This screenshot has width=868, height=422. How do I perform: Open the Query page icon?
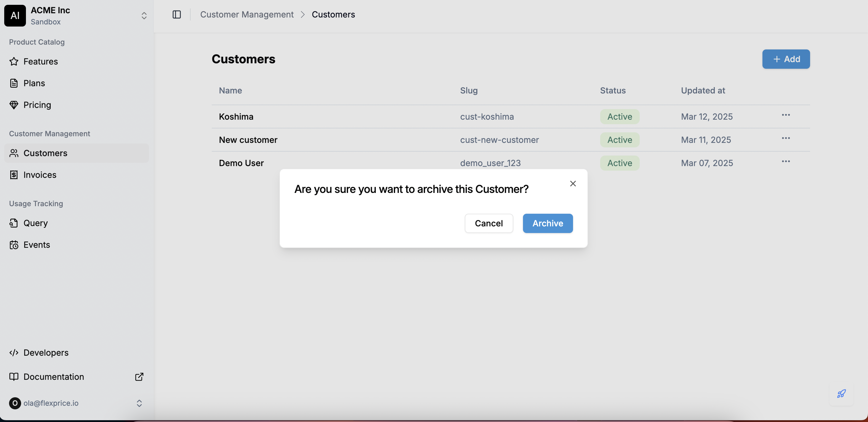[x=14, y=223]
